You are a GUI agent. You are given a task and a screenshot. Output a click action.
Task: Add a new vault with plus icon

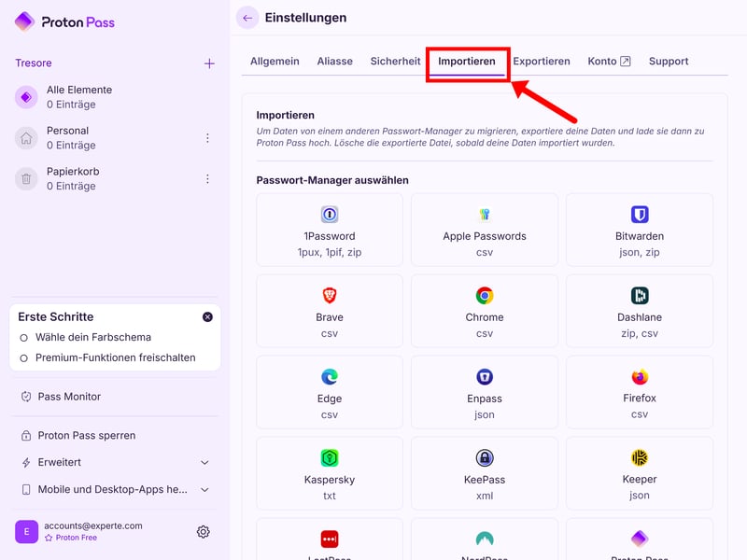[x=209, y=63]
